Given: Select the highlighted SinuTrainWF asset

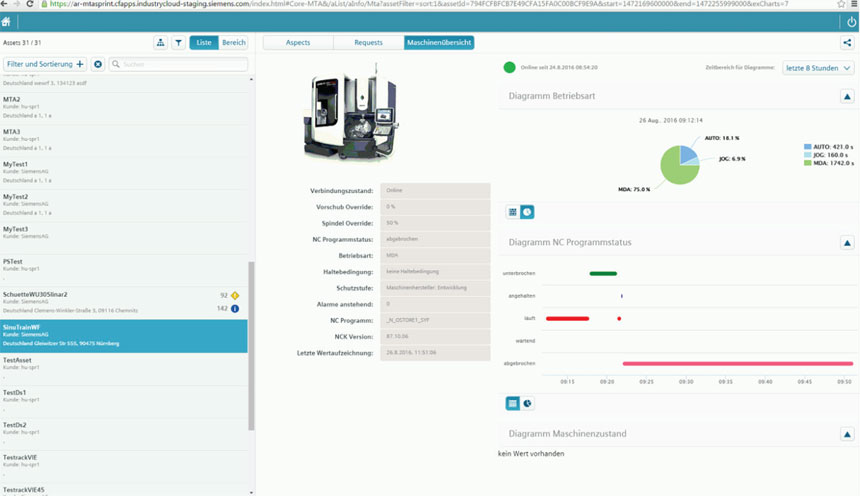Looking at the screenshot, I should pyautogui.click(x=124, y=336).
